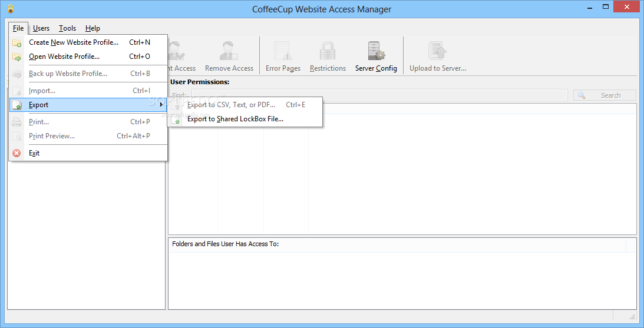Select Print Preview menu entry
The height and width of the screenshot is (328, 644).
88,136
